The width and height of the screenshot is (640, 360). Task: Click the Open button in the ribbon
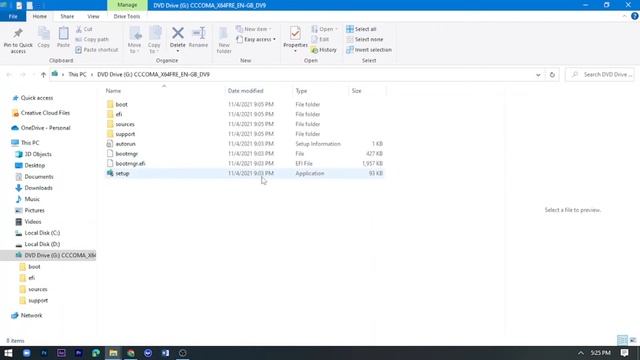(324, 29)
